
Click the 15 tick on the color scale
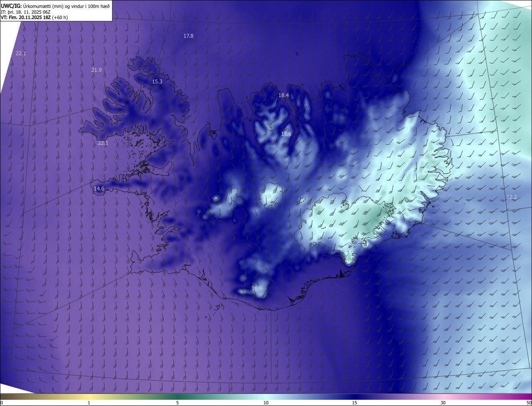355,403
